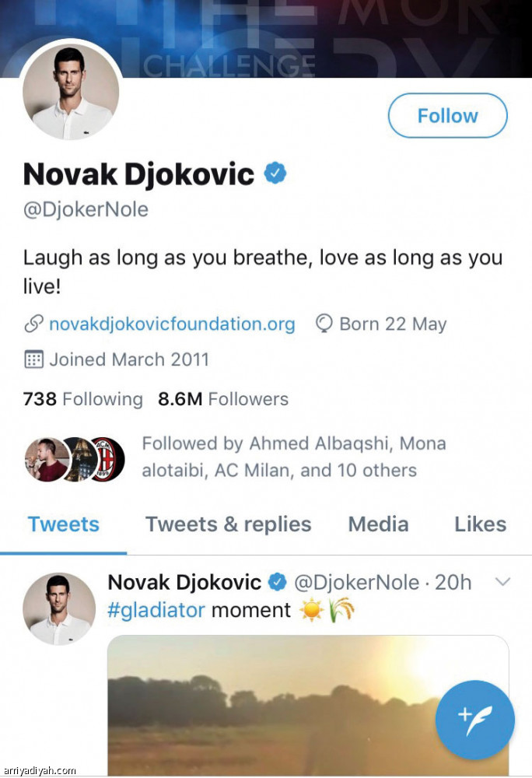Click the verified badge in the tweet header
Viewport: 532px width, 778px height.
(x=276, y=582)
